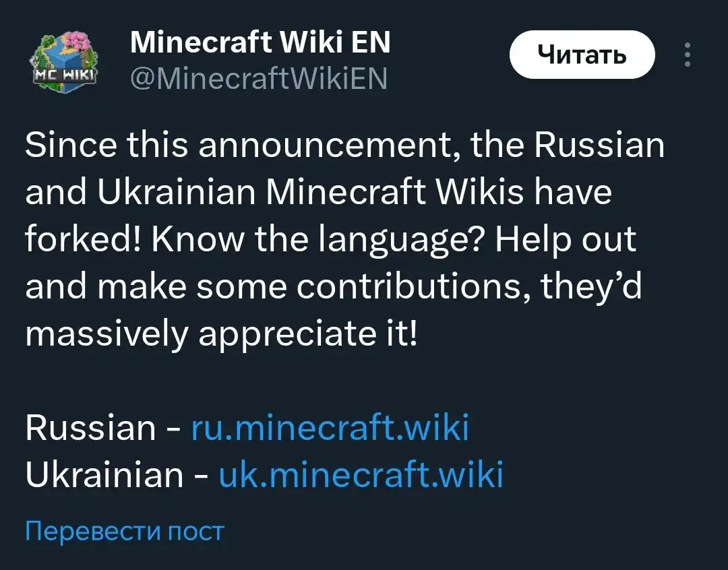Visit the ru.minecraft.wiki link

tap(330, 427)
